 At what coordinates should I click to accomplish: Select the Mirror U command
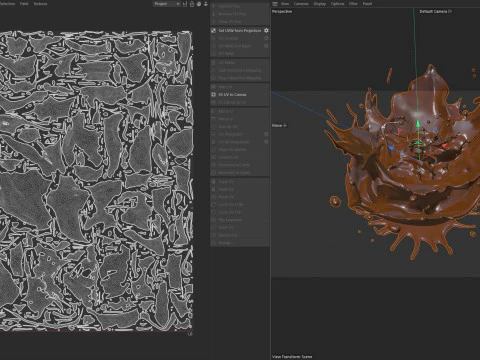pos(240,111)
